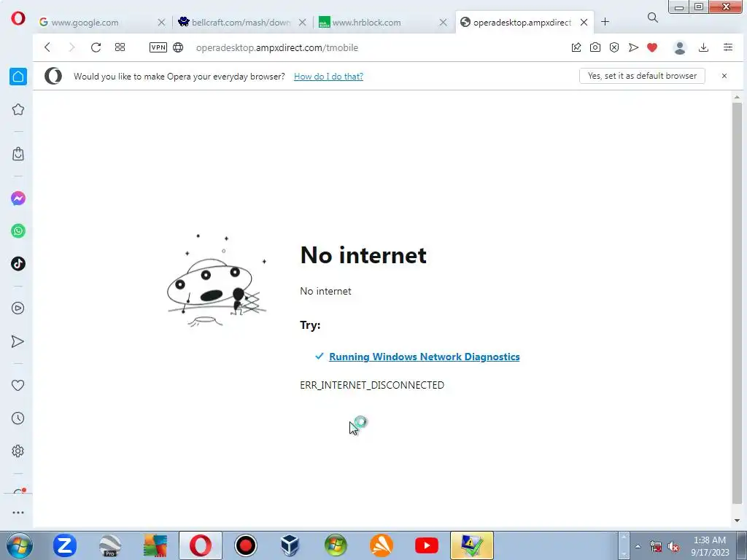Open VirtualBox cube taskbar icon
Image resolution: width=747 pixels, height=560 pixels.
(290, 545)
